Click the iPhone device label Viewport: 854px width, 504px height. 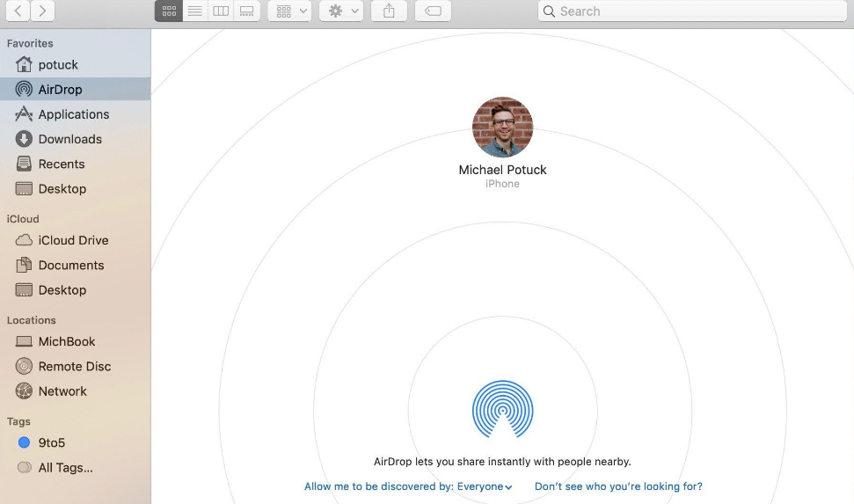tap(502, 184)
